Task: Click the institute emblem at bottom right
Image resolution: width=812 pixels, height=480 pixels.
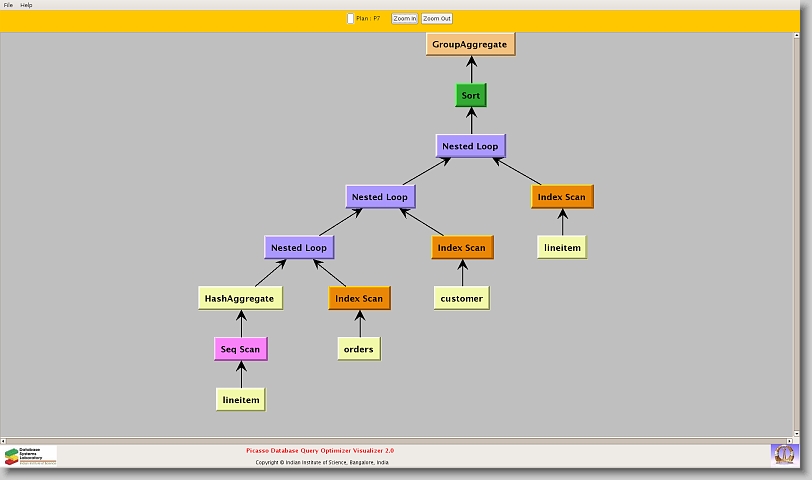Action: click(x=784, y=454)
